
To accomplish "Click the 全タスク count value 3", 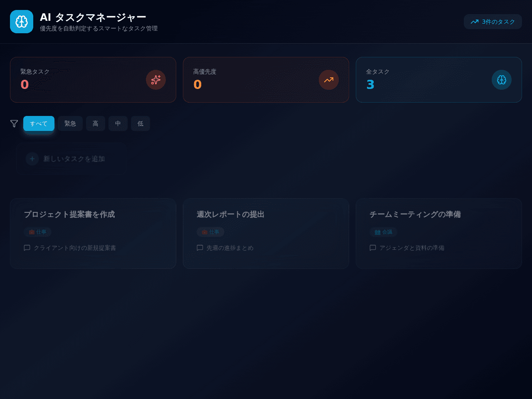I will click(x=370, y=84).
